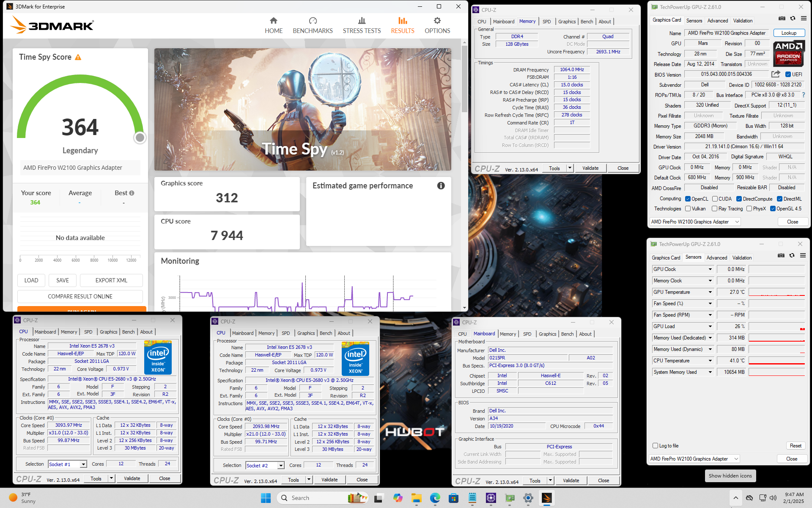Take screenshot in GPU-Z Sensors window

click(x=781, y=256)
